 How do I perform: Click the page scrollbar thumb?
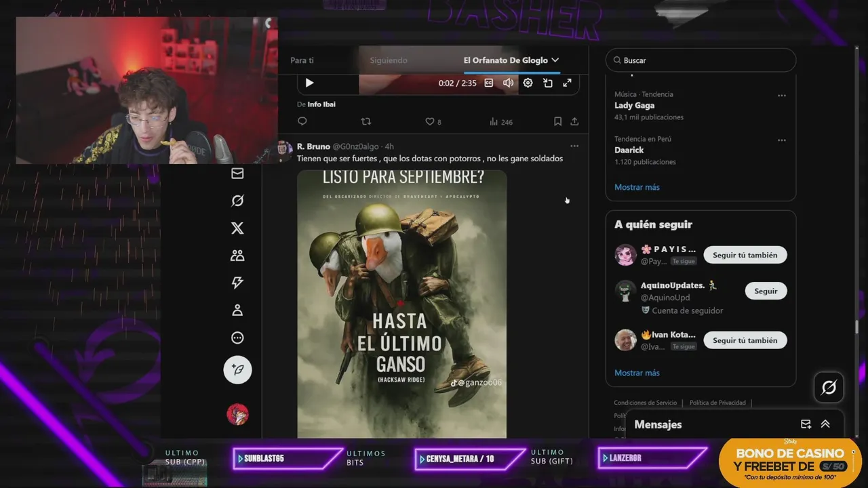856,328
